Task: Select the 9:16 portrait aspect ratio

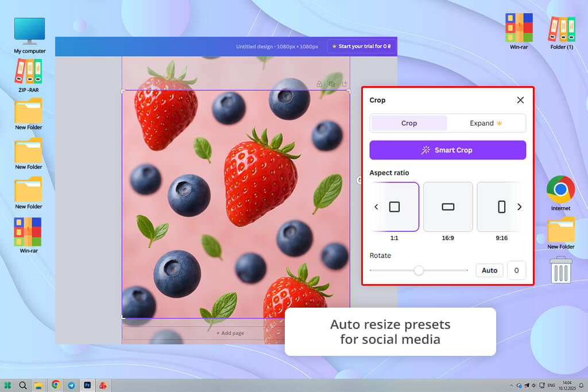Action: 501,207
